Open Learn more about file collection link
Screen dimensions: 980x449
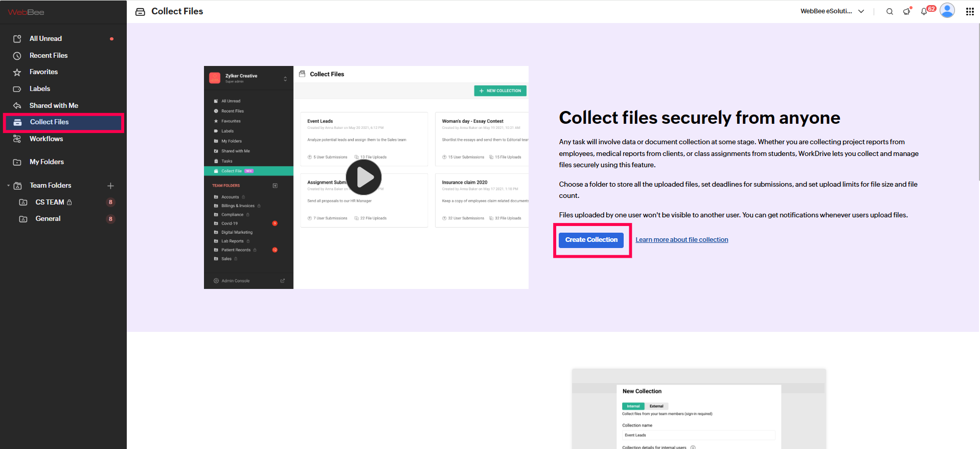(x=681, y=240)
